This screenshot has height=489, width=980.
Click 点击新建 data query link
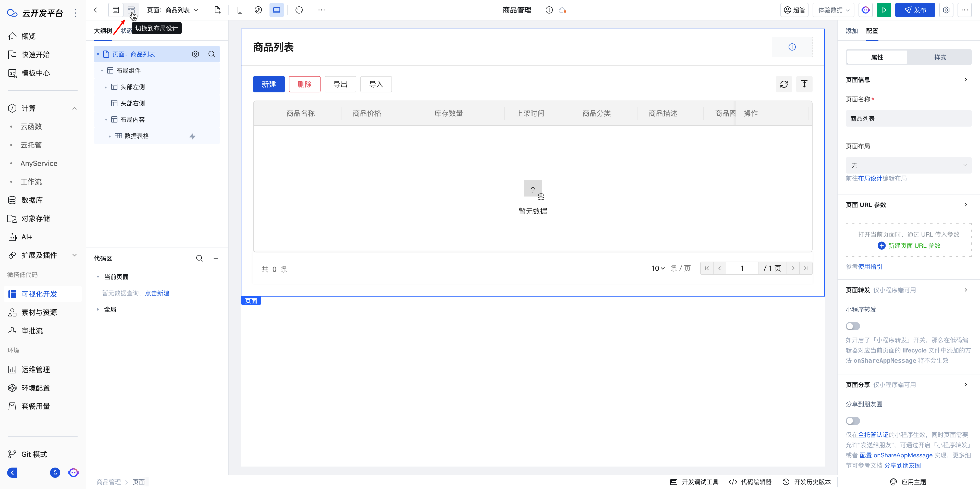point(157,293)
